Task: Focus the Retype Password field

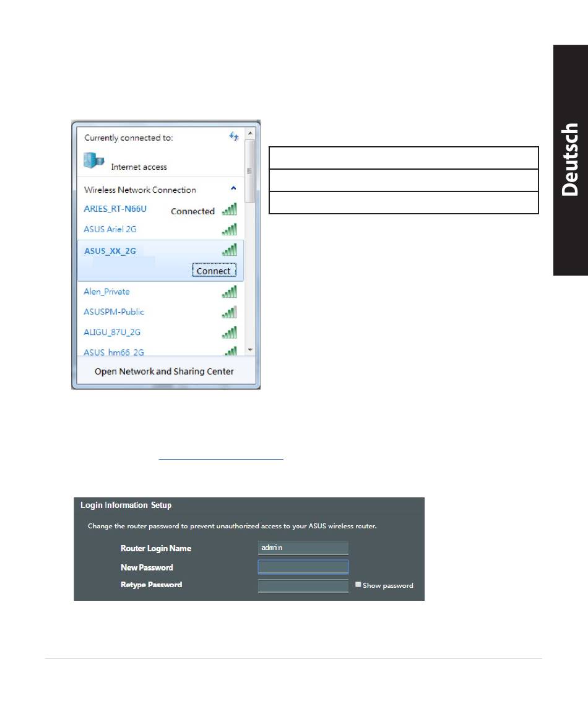Action: 303,585
